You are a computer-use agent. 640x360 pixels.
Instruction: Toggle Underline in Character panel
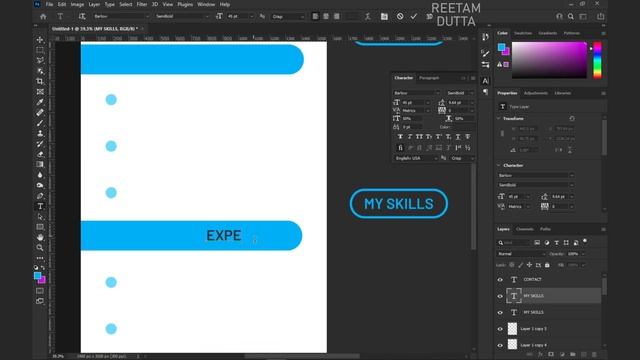pos(458,137)
